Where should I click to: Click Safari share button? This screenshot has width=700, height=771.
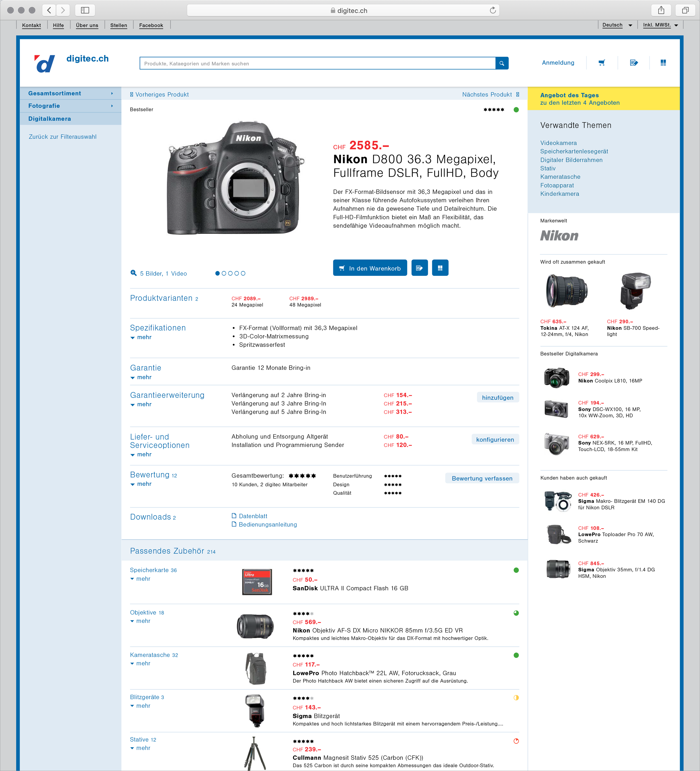tap(661, 10)
